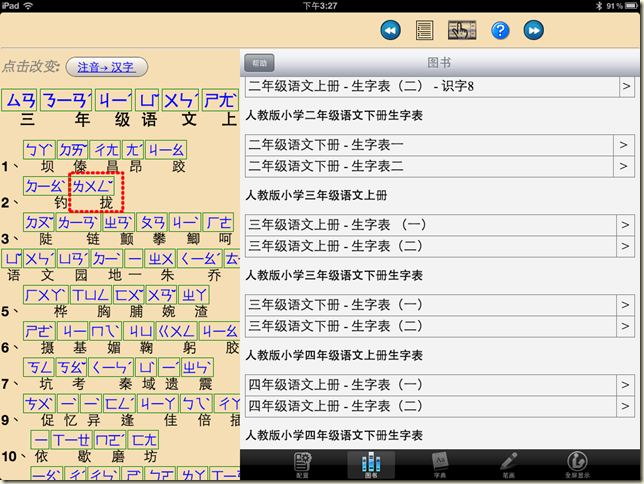Tap the ㄎㄥ zhuyin box for 坑
The height and width of the screenshot is (484, 644).
coord(39,367)
